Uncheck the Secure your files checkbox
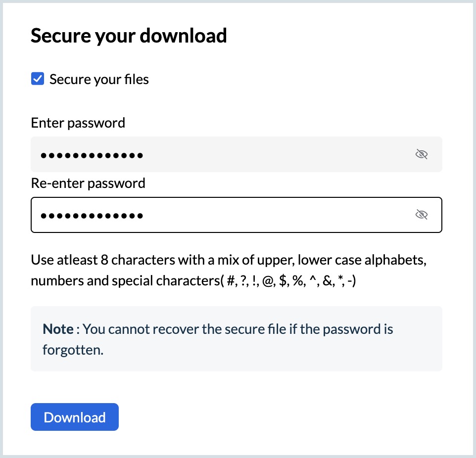The width and height of the screenshot is (476, 458). point(38,79)
